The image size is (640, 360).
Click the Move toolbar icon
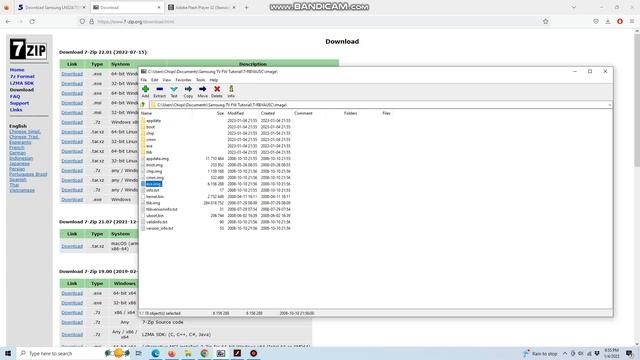click(x=202, y=91)
